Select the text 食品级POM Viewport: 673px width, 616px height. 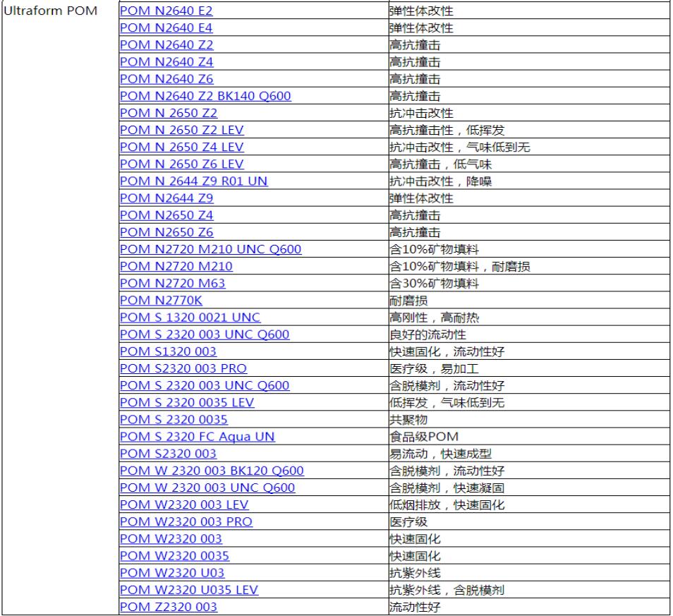[x=424, y=437]
